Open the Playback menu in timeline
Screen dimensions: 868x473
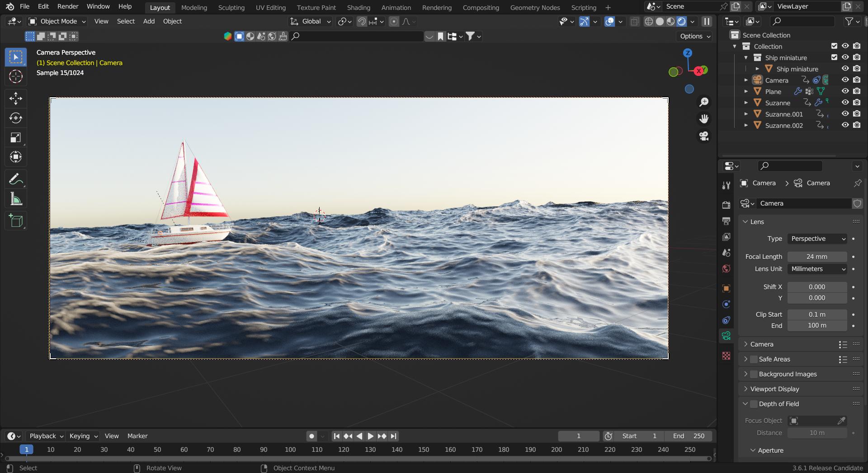coord(46,436)
